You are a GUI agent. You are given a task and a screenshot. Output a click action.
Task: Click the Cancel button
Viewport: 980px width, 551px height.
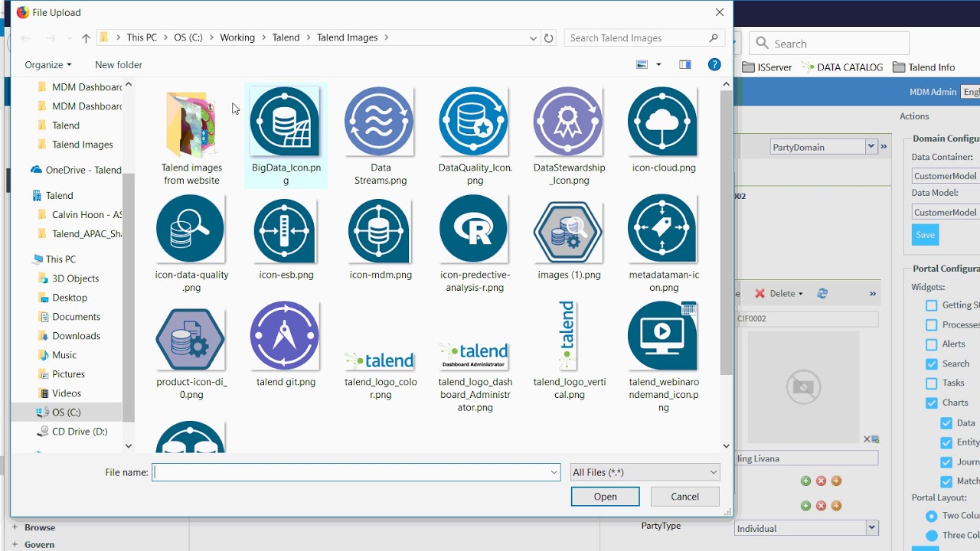[x=684, y=497]
